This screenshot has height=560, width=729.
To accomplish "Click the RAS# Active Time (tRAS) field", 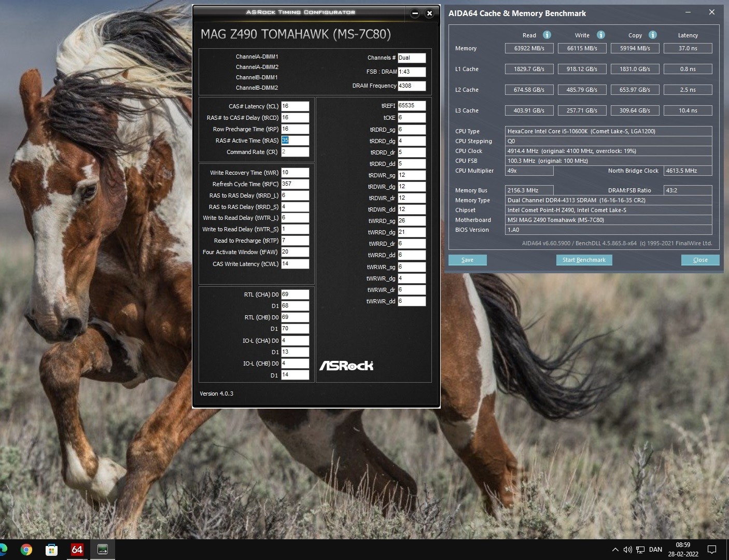I will (x=295, y=141).
